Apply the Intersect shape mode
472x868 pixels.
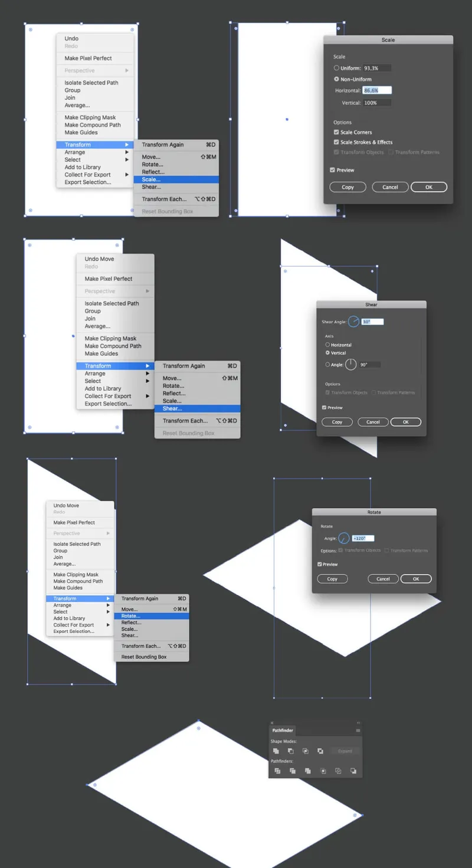tap(306, 751)
